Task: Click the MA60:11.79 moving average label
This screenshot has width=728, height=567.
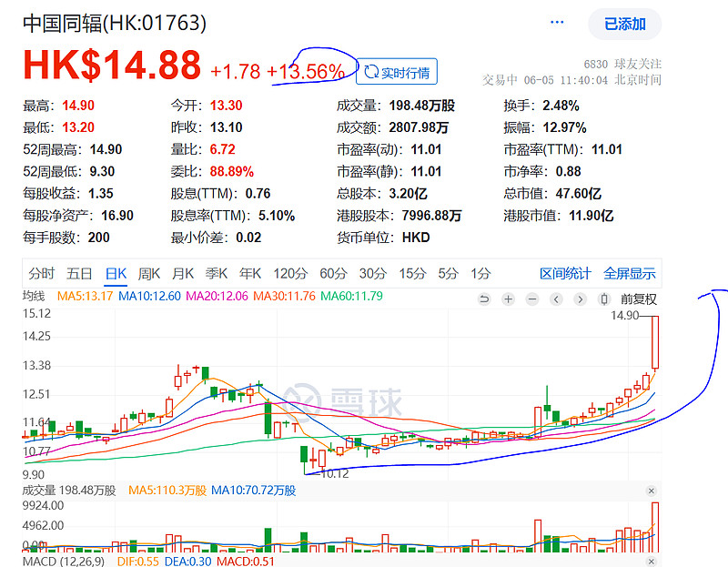Action: coord(351,297)
